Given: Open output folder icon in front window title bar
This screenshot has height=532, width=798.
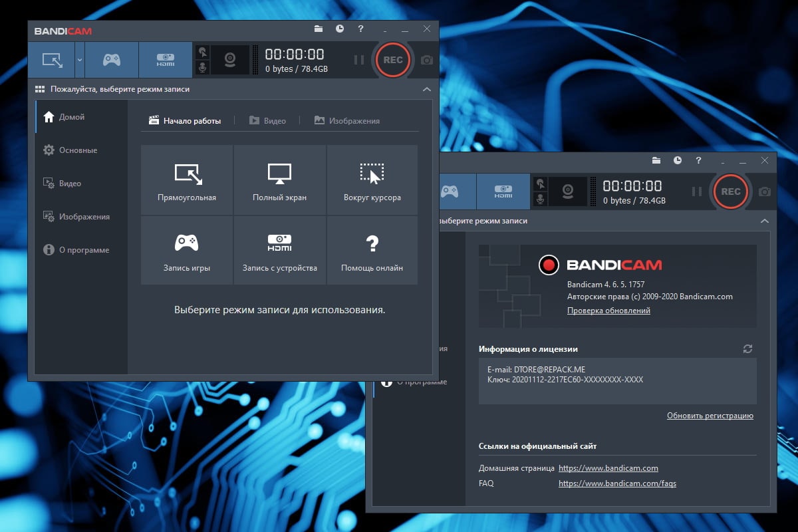Looking at the screenshot, I should coord(319,29).
